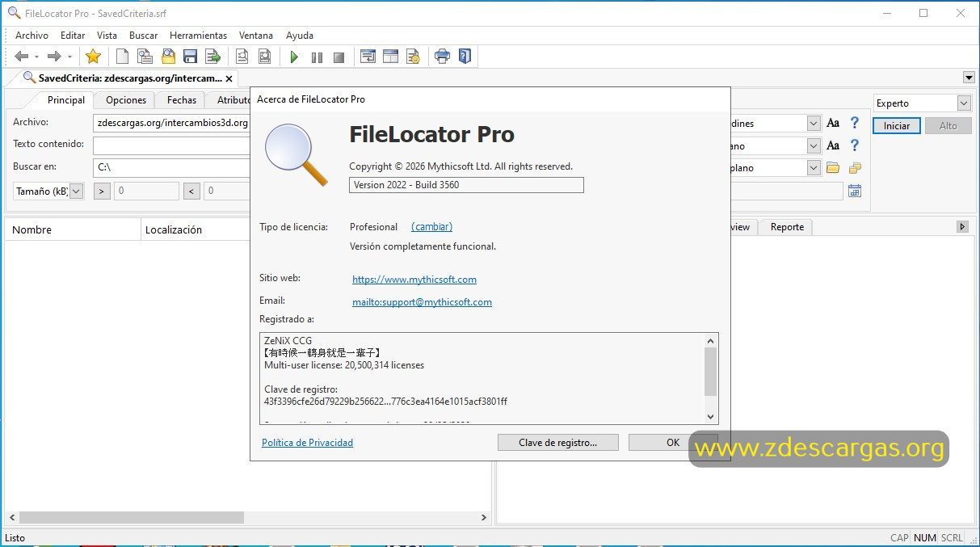
Task: Open the tab list dropdown arrow at right
Action: pyautogui.click(x=969, y=78)
